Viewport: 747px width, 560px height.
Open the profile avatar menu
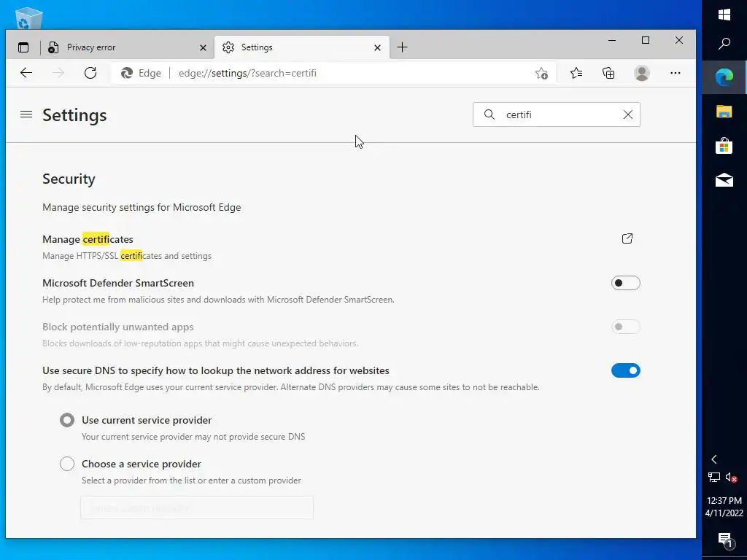[x=642, y=73]
